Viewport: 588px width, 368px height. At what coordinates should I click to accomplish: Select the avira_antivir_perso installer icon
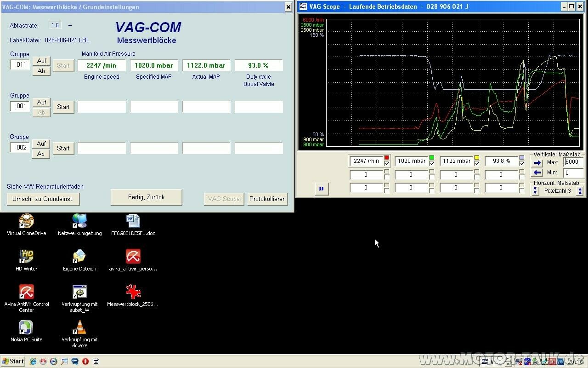[x=133, y=257]
